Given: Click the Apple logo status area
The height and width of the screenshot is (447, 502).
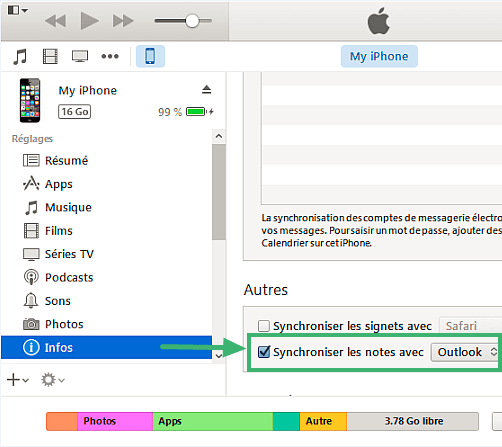Looking at the screenshot, I should point(379,21).
